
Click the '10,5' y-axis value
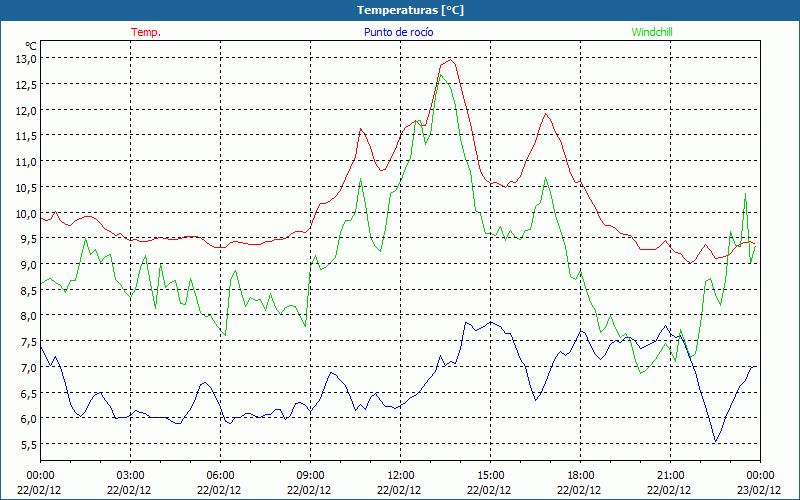pyautogui.click(x=27, y=187)
